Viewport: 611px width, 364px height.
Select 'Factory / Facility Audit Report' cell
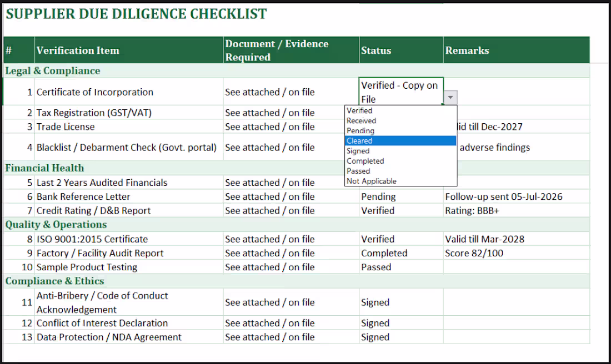(129, 253)
